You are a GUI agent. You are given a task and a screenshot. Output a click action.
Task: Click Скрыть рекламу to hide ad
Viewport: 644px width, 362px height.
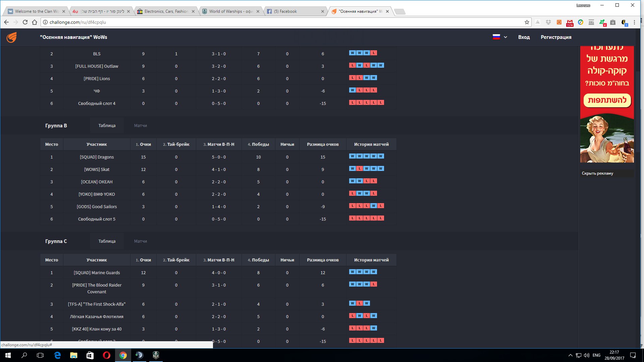(597, 173)
